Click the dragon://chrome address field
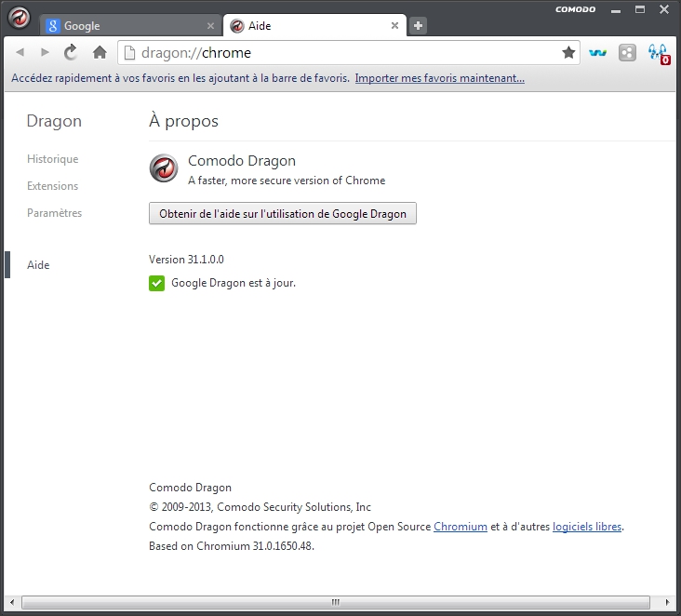The image size is (681, 616). pos(349,53)
